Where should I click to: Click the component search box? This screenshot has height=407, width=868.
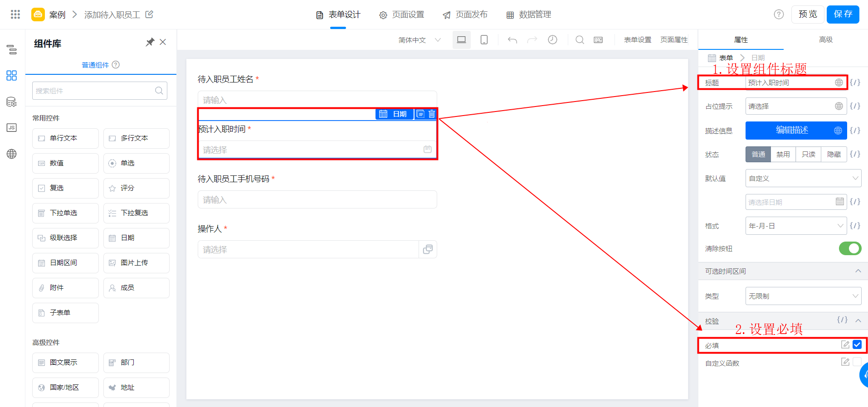100,91
